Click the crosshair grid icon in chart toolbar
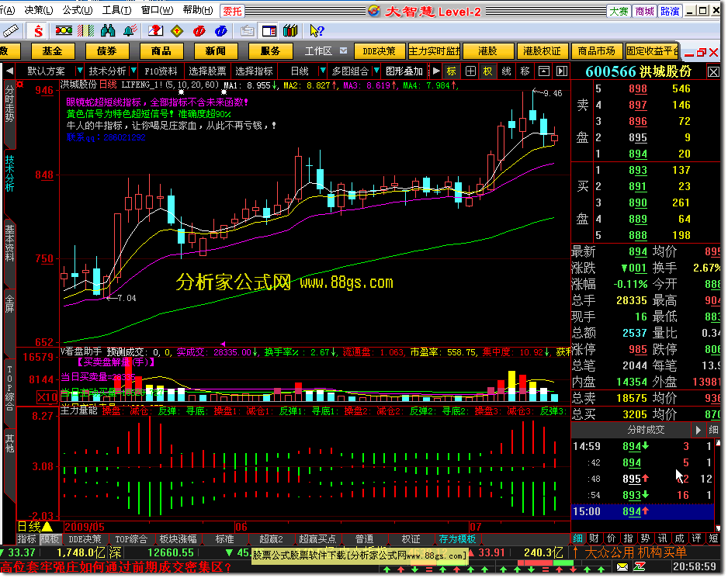 (x=470, y=71)
